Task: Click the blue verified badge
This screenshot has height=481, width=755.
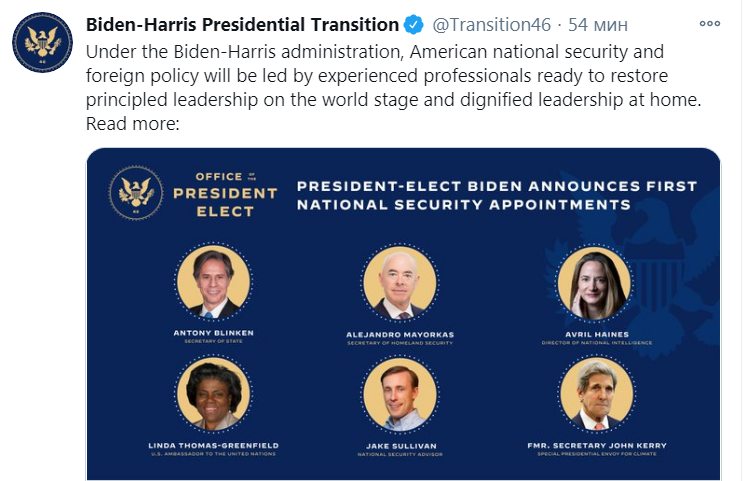Action: 416,24
